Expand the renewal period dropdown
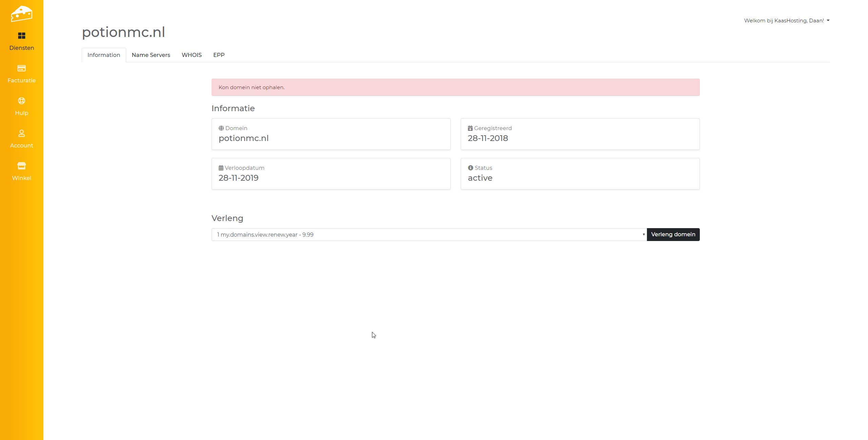This screenshot has width=868, height=440. pos(429,235)
